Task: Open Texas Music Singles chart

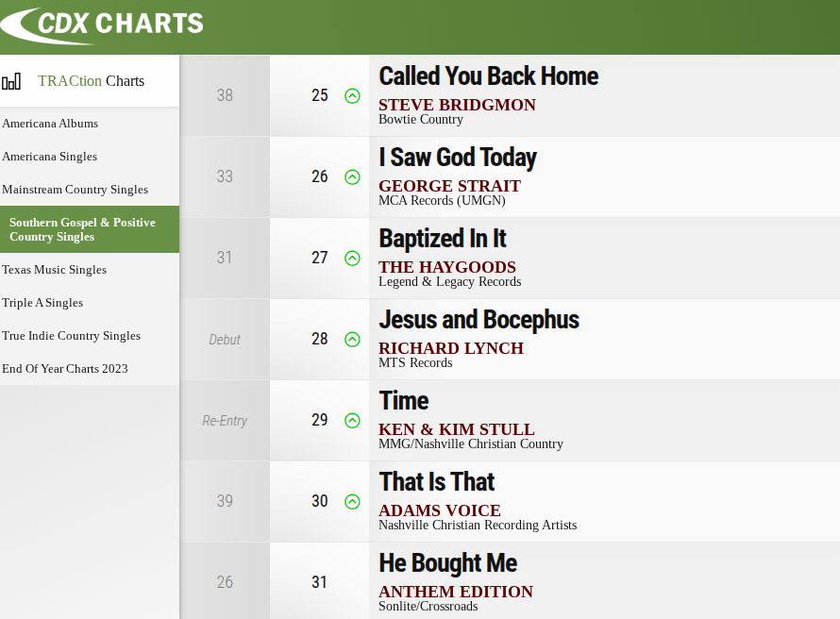Action: 55,270
